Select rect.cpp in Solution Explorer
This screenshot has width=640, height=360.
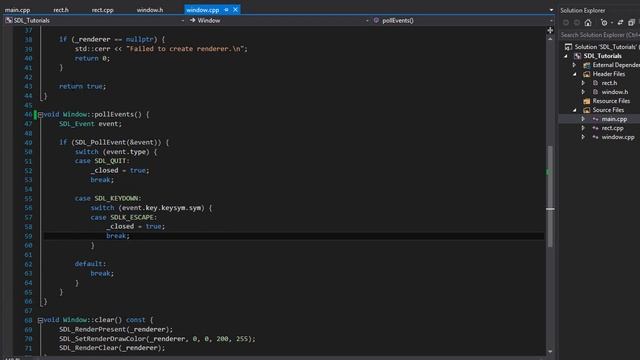pos(612,128)
